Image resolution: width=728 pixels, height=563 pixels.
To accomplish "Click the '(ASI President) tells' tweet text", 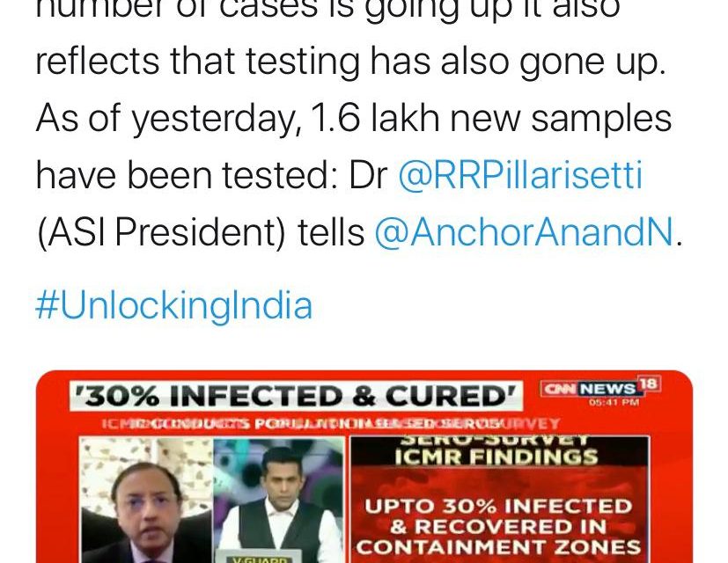I will (x=201, y=231).
